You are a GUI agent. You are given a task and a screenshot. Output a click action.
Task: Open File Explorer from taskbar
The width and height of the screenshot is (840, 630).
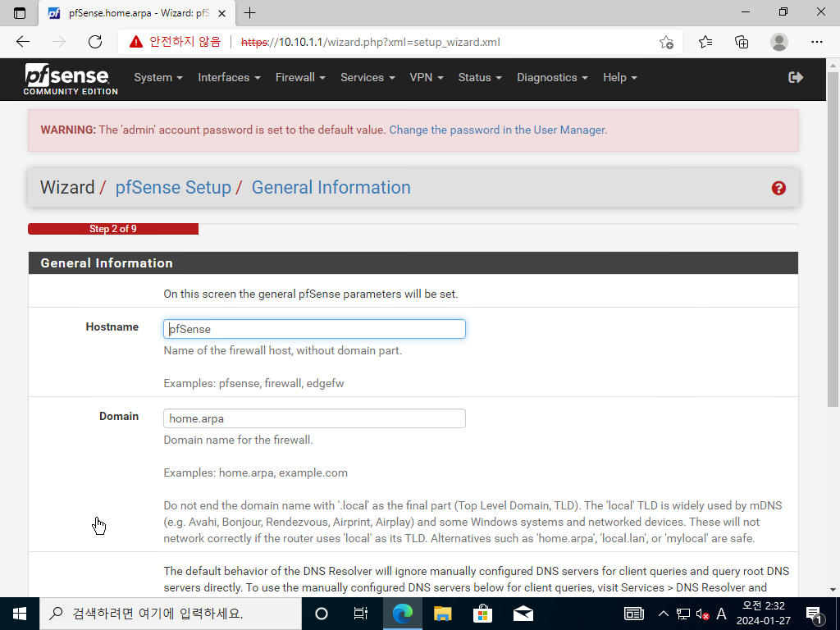click(442, 614)
